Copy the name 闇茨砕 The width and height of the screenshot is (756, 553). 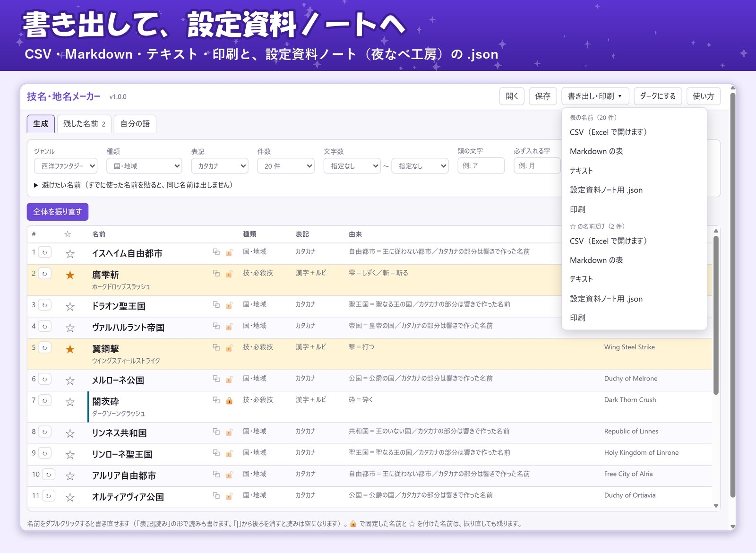pos(216,400)
